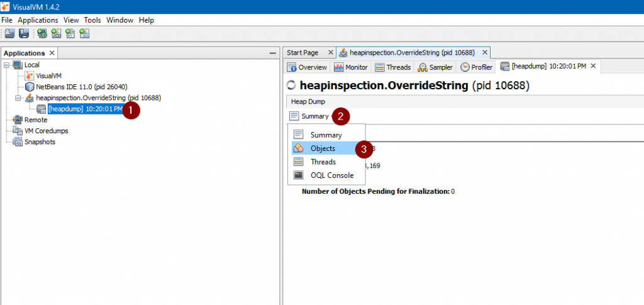Open the Applications menu in menu bar
Image resolution: width=644 pixels, height=305 pixels.
tap(38, 20)
